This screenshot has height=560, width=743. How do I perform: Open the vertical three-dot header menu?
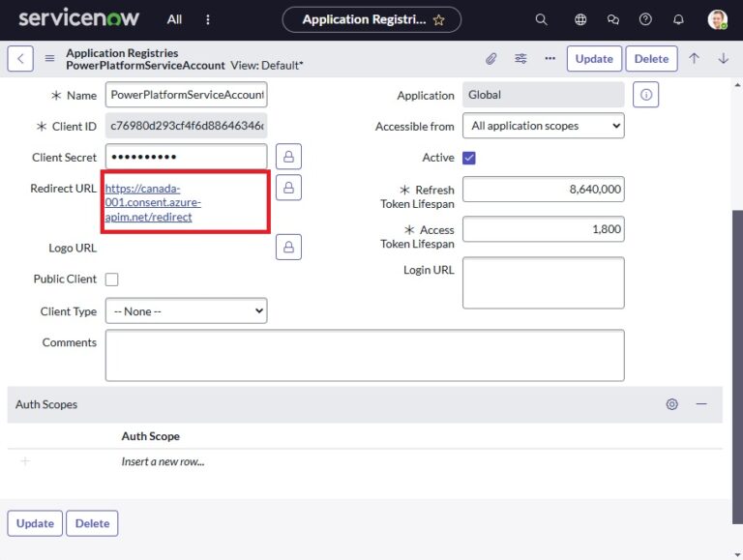[208, 19]
